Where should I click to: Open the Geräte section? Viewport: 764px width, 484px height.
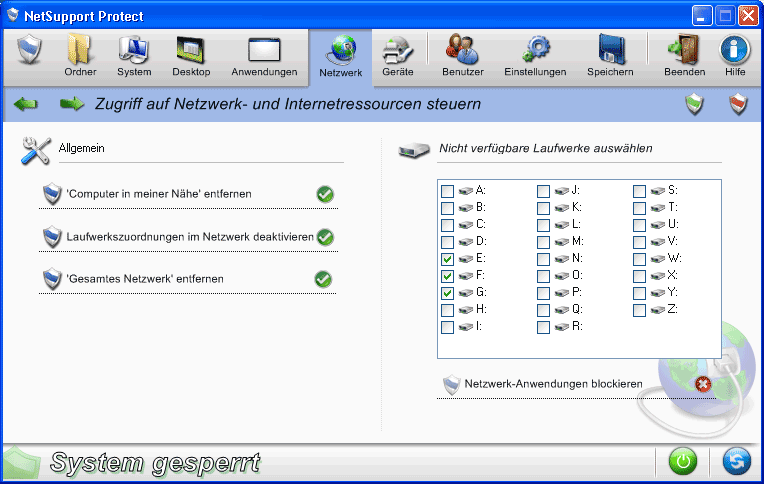click(398, 55)
